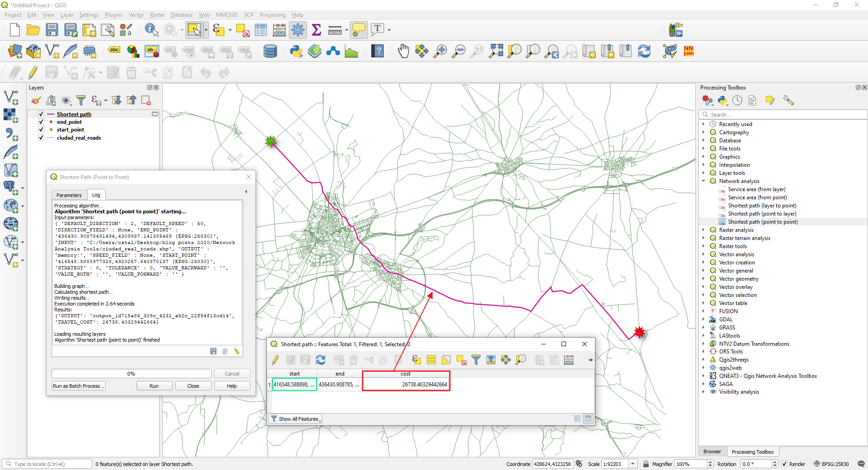The image size is (868, 470).
Task: Switch to the Parameters tab
Action: tap(69, 195)
